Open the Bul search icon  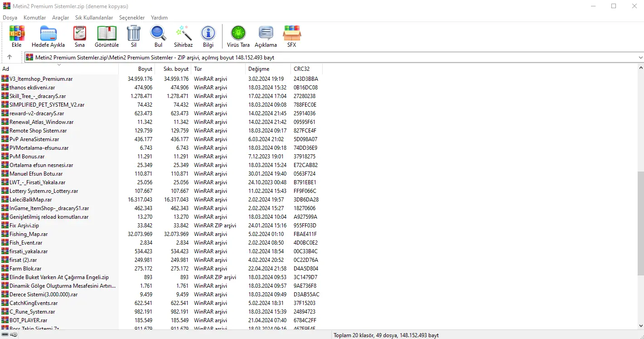(x=158, y=33)
